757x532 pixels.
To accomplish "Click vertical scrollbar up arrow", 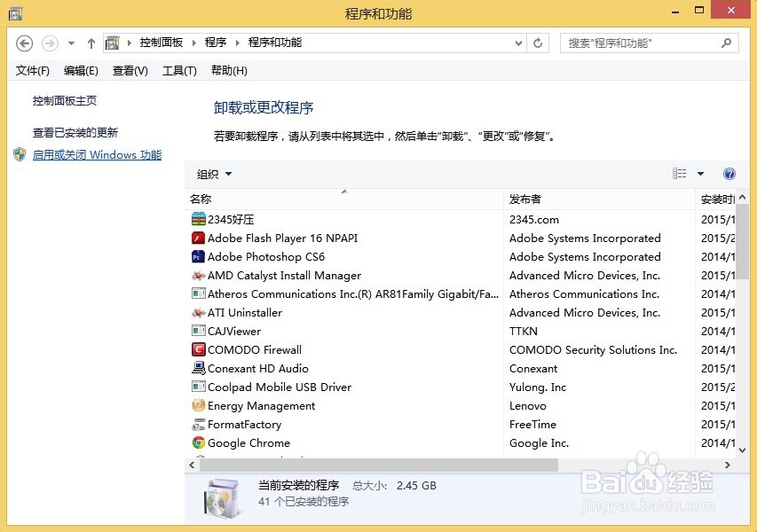I will (x=743, y=197).
